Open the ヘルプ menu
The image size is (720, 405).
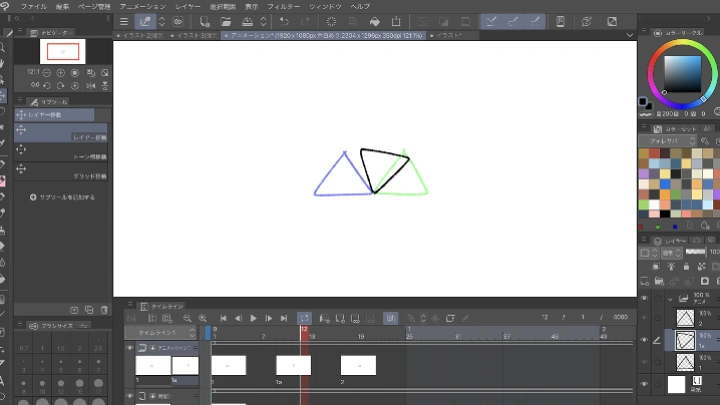point(360,6)
